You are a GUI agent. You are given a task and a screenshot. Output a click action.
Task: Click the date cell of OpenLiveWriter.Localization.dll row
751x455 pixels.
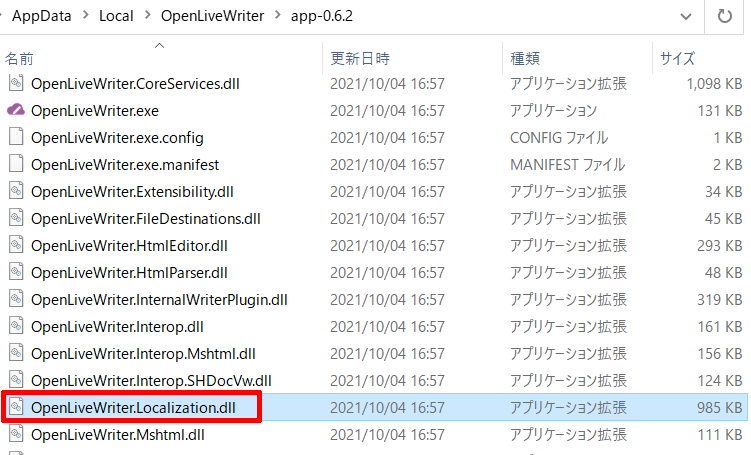coord(387,408)
